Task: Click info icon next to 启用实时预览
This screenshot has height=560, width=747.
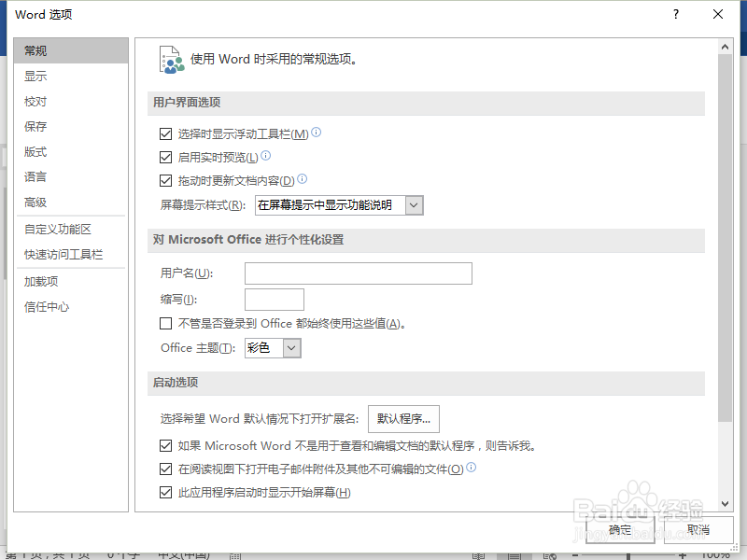Action: point(266,155)
